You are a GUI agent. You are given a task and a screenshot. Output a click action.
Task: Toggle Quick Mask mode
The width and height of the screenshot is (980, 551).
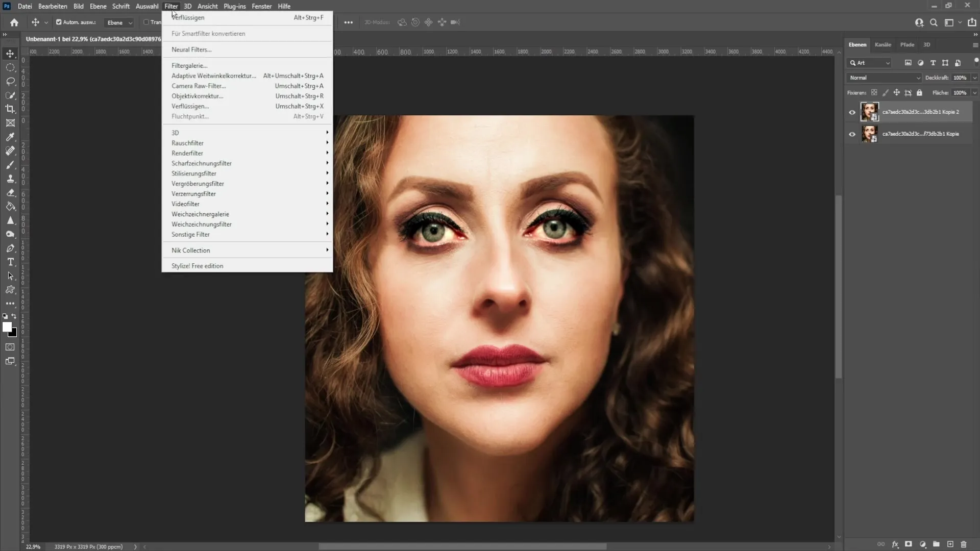tap(10, 347)
